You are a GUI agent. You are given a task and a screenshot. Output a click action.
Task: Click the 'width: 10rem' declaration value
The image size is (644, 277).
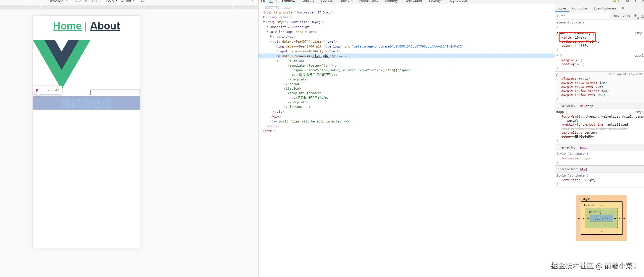click(x=580, y=38)
